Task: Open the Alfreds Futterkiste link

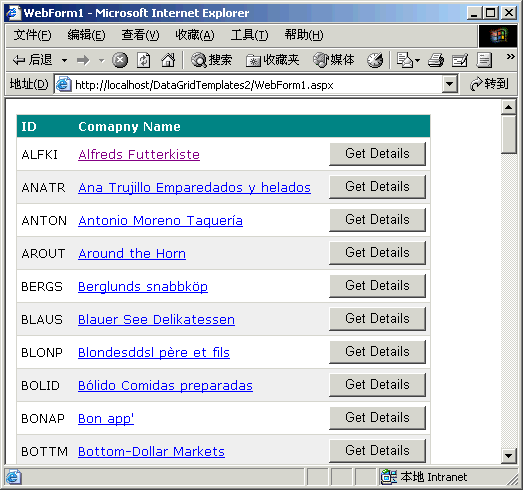Action: coord(139,154)
